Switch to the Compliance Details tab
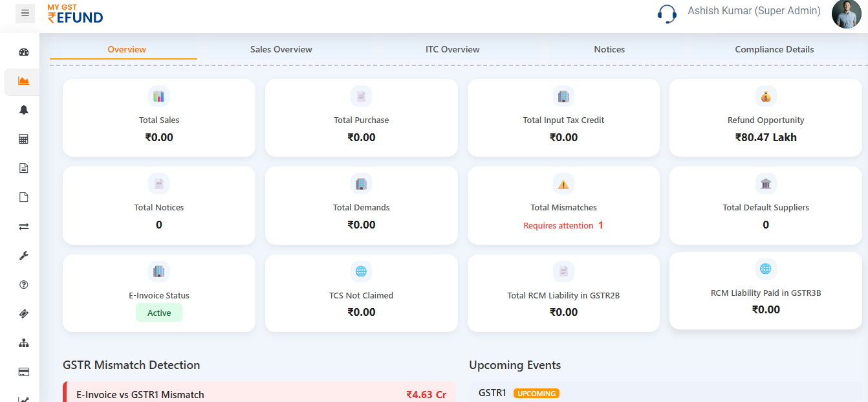868x402 pixels. tap(774, 49)
